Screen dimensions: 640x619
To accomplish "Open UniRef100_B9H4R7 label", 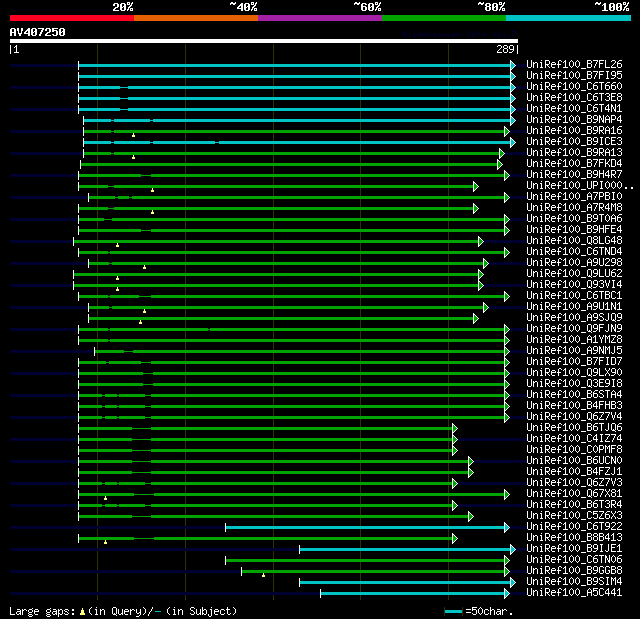I will 574,175.
